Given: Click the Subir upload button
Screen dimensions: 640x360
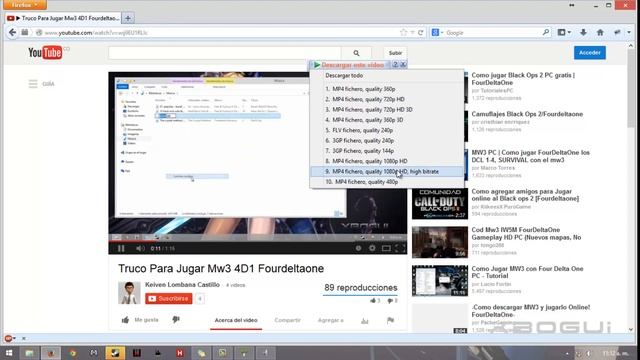Looking at the screenshot, I should [x=395, y=53].
